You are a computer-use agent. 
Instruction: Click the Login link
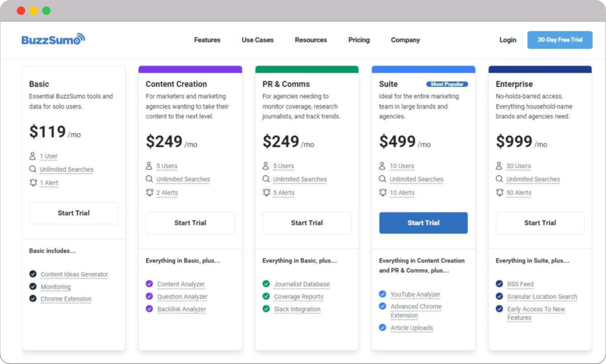507,40
